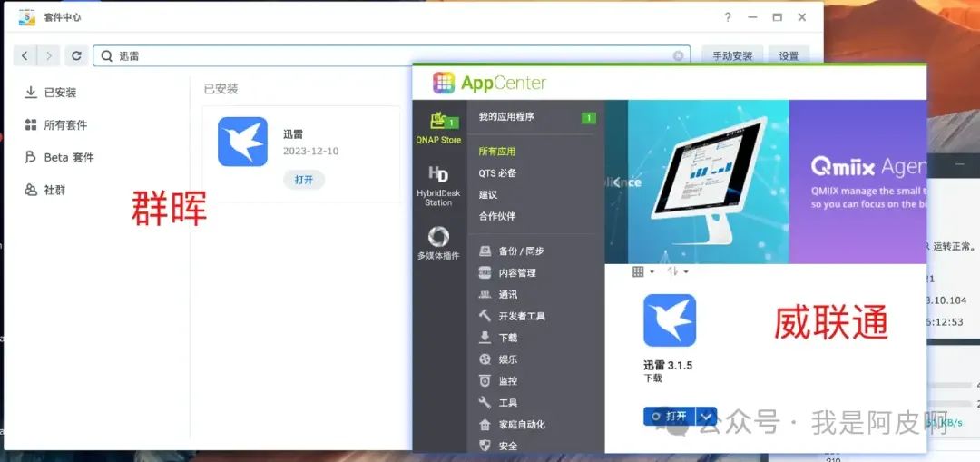
Task: Click 迅雷 3.1.5 app title
Action: pos(668,365)
